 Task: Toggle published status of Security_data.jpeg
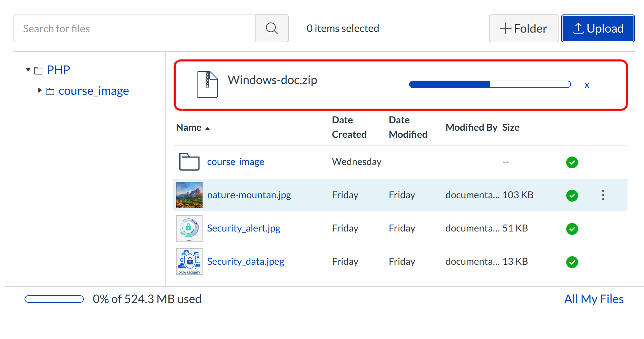pos(572,262)
